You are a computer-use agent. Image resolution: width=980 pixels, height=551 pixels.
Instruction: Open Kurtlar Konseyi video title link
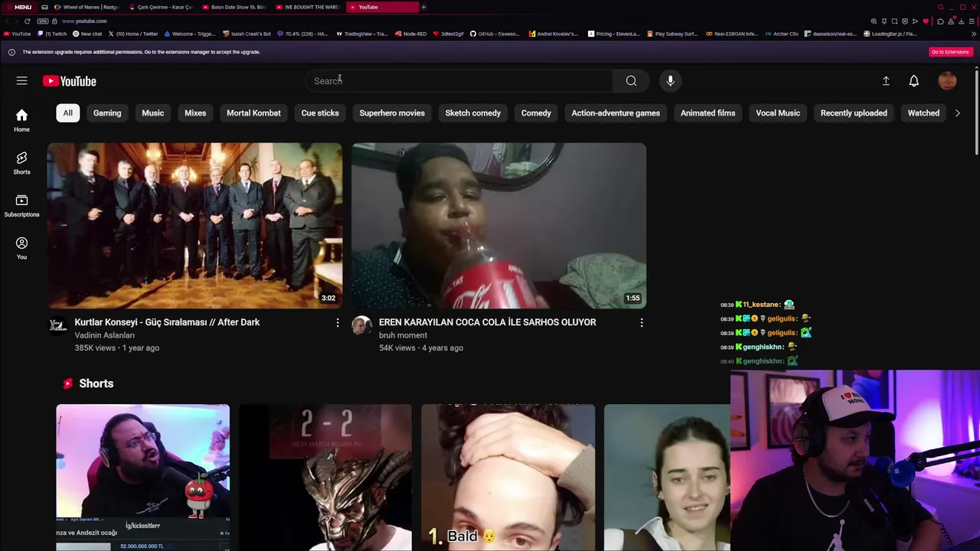click(x=167, y=322)
